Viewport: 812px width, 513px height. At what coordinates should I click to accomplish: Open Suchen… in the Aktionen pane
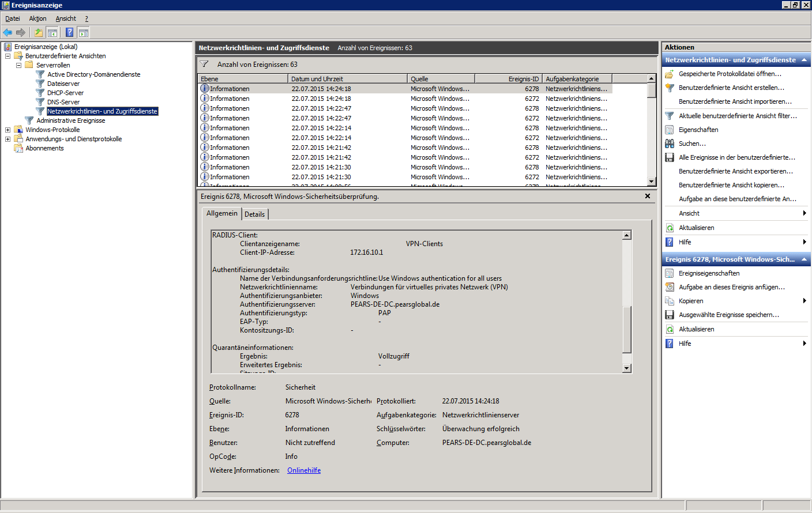click(x=692, y=144)
